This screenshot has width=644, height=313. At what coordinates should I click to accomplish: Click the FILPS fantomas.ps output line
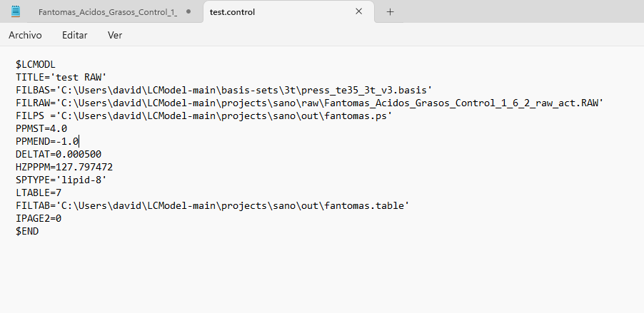(204, 116)
